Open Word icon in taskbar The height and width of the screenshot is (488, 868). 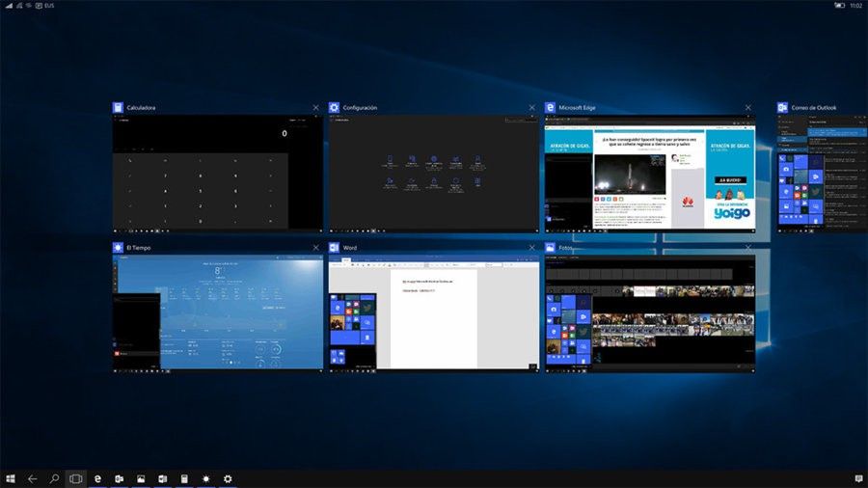pyautogui.click(x=163, y=478)
